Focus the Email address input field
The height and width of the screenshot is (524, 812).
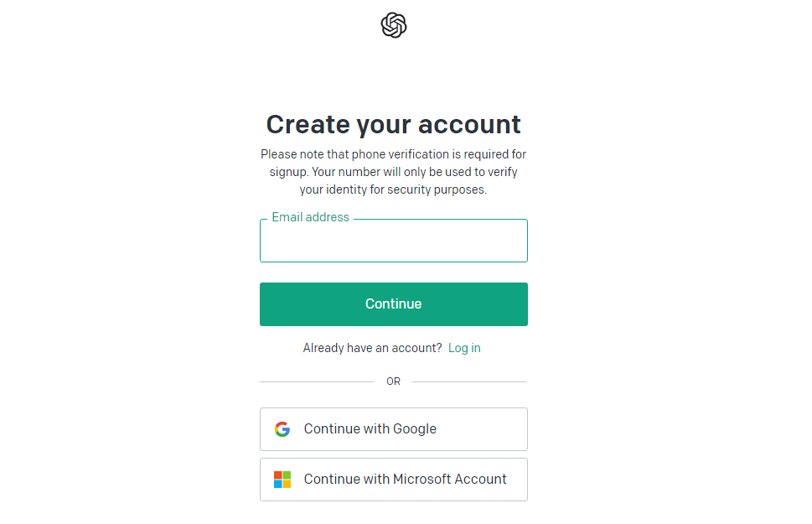393,243
